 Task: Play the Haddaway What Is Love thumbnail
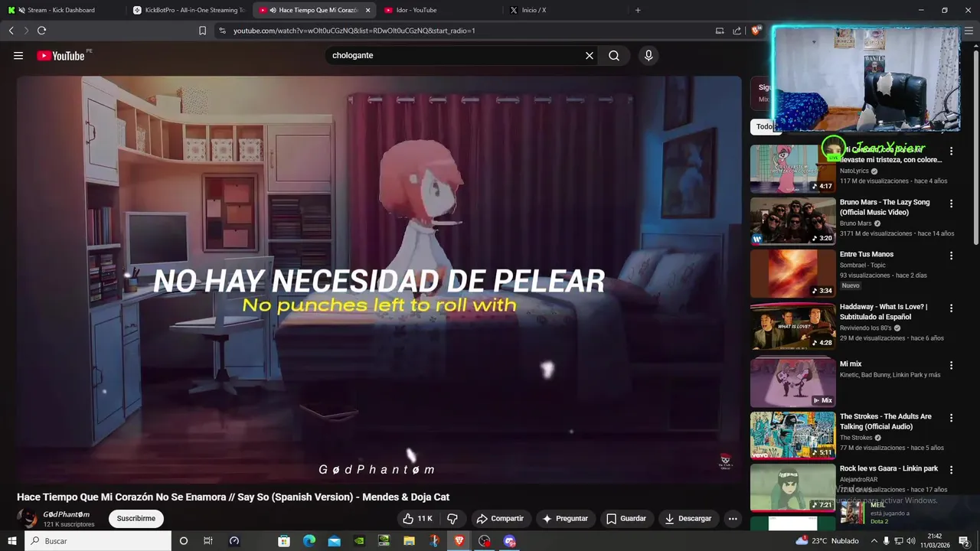[x=792, y=325]
